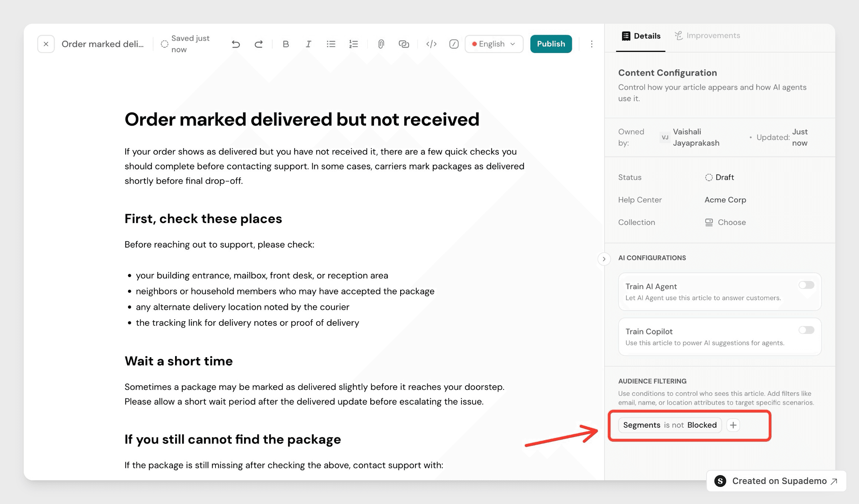859x504 pixels.
Task: Insert a numbered list
Action: pyautogui.click(x=353, y=44)
